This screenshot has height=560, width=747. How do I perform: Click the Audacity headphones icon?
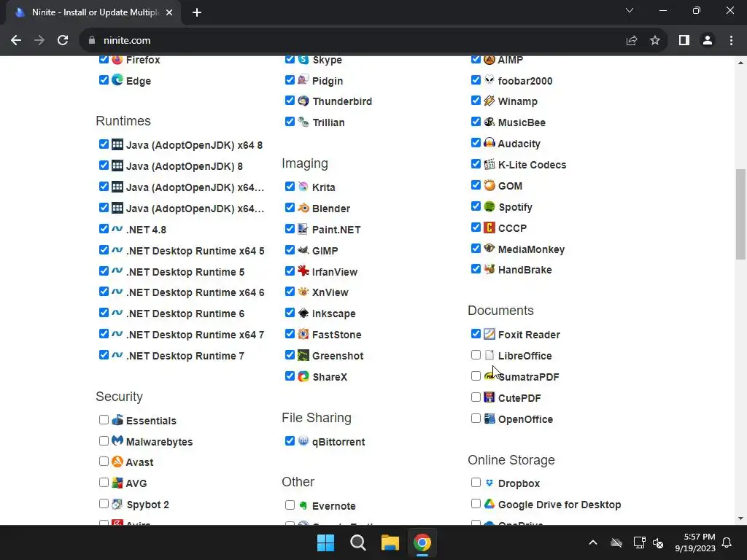tap(489, 143)
